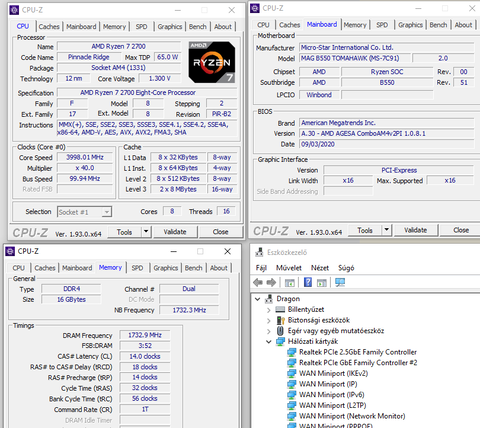Click the Eszközkezelő title bar icon

(259, 252)
